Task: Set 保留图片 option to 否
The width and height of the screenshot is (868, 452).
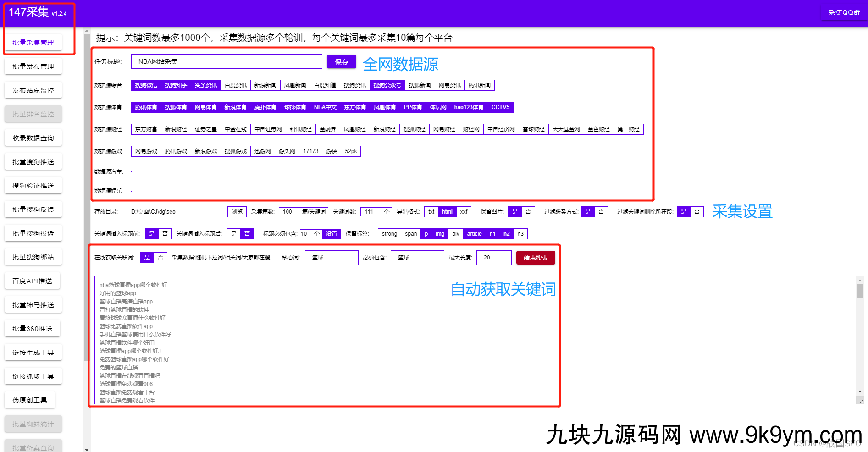Action: tap(528, 212)
